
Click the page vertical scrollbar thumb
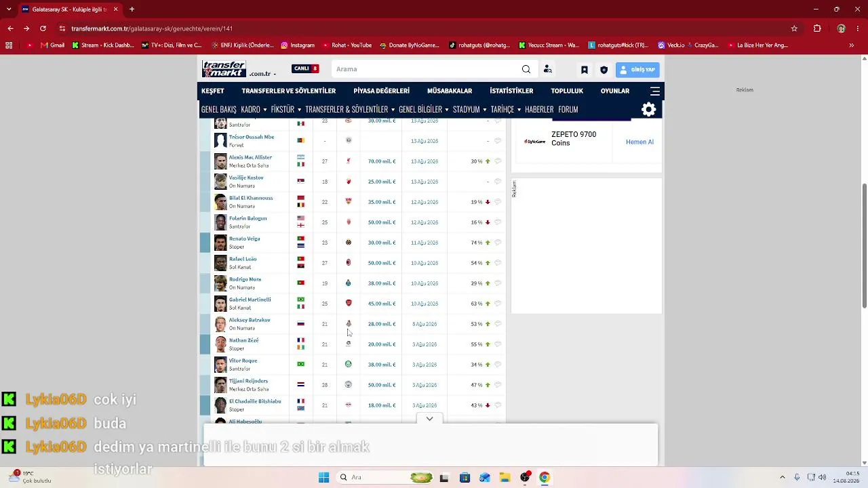[x=865, y=246]
